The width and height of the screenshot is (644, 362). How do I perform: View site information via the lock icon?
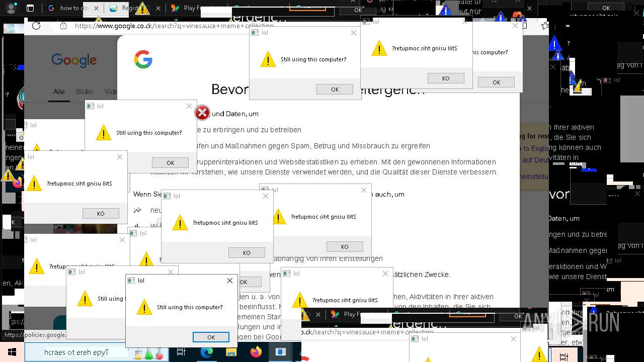[x=63, y=26]
